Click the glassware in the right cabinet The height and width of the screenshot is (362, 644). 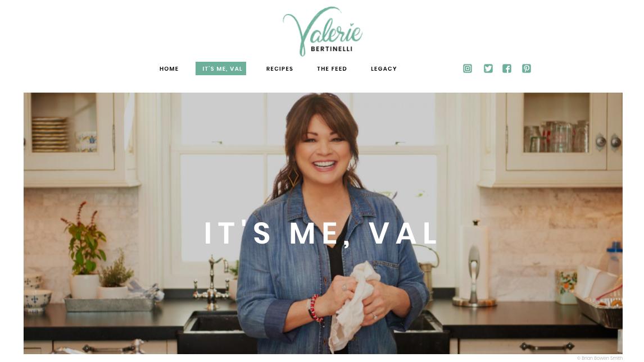[556, 136]
